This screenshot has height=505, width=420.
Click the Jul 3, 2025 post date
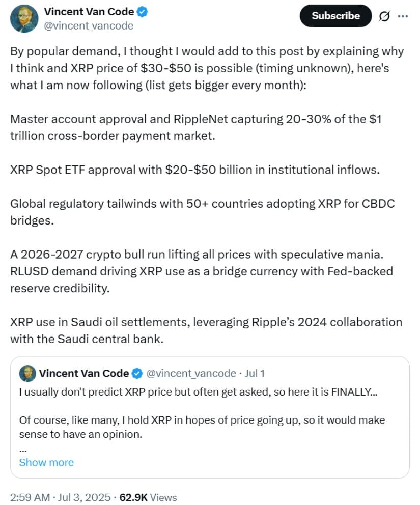click(x=83, y=497)
